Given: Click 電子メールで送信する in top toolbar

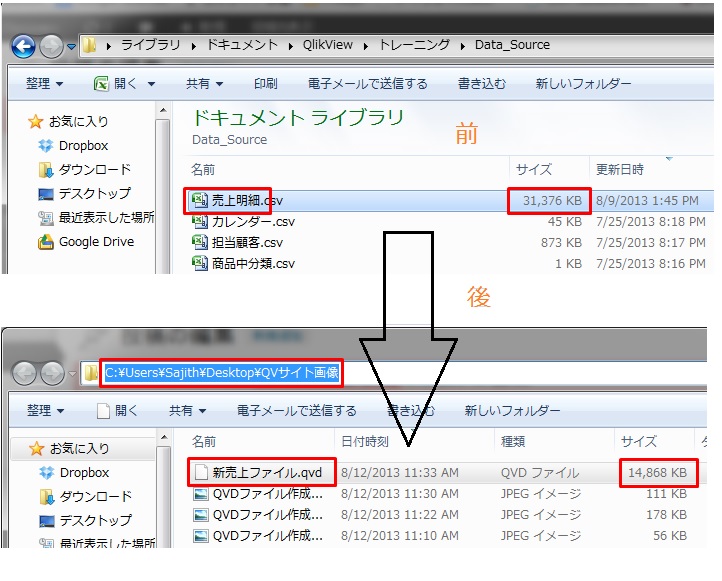Looking at the screenshot, I should coord(367,84).
